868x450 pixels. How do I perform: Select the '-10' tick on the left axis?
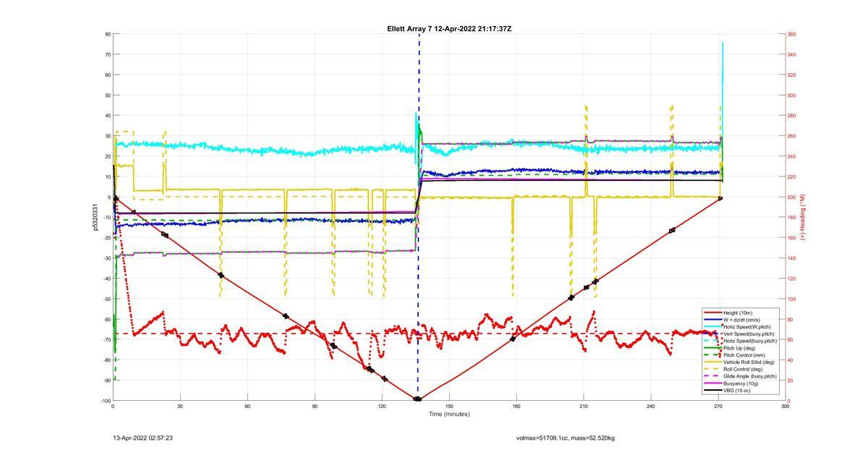tap(106, 217)
